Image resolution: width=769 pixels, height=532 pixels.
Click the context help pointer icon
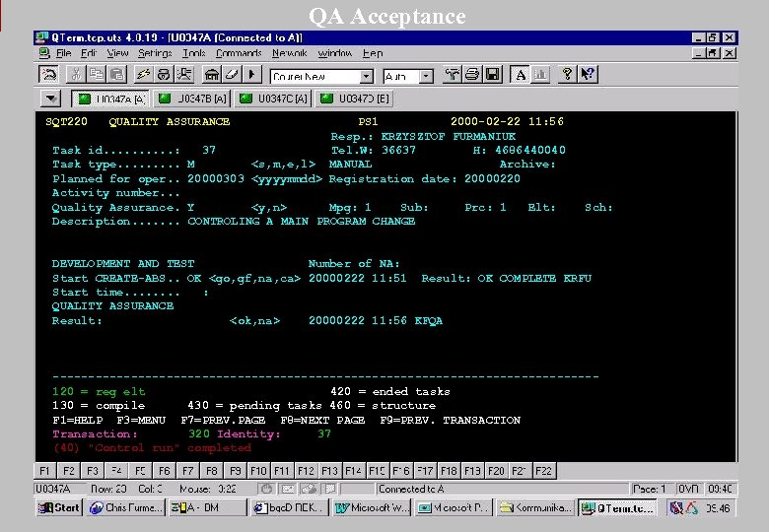[x=587, y=75]
